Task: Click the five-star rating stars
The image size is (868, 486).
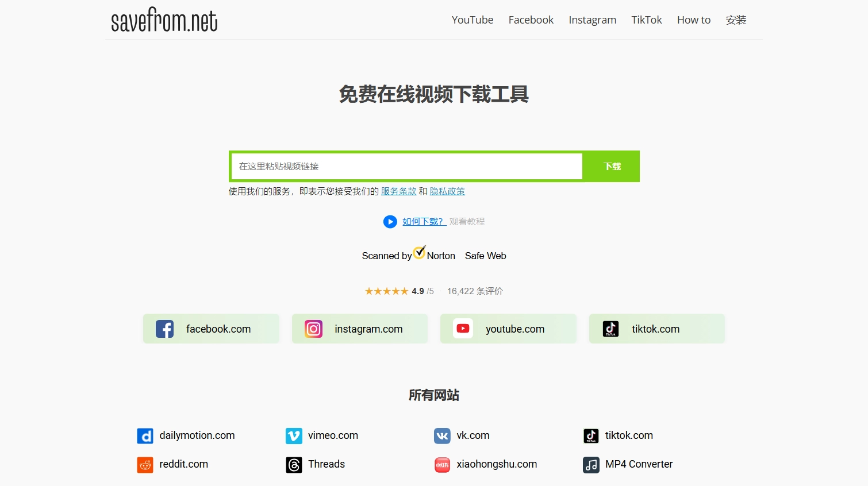Action: click(x=386, y=291)
